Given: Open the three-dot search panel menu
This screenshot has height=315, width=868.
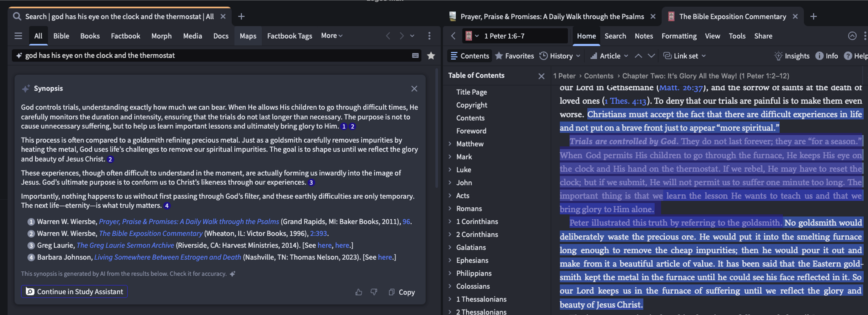Looking at the screenshot, I should [x=429, y=36].
